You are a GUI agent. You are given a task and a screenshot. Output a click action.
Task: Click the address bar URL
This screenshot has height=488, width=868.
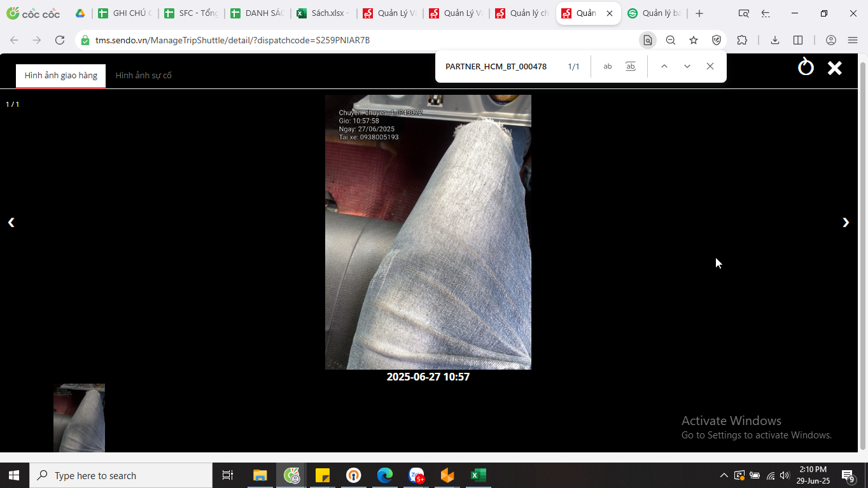233,40
